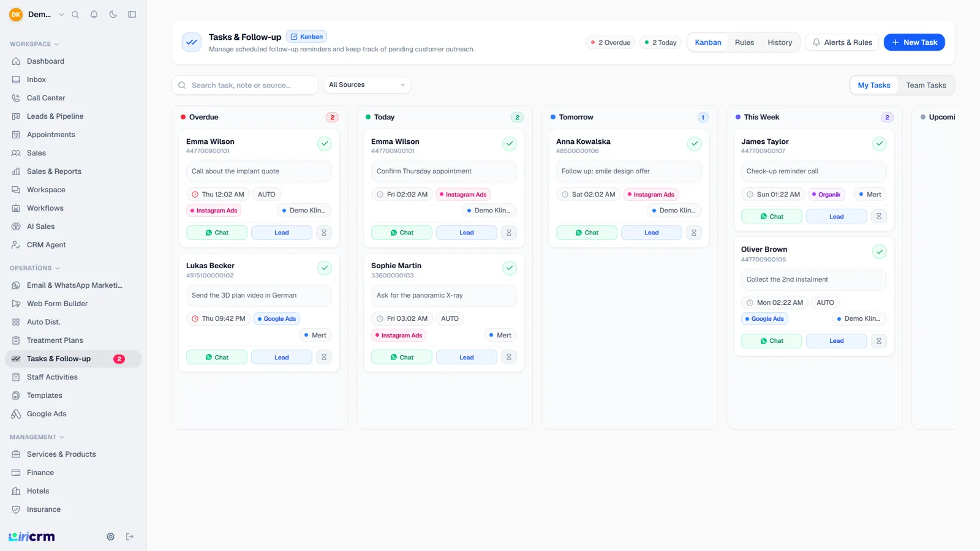Check off Sophie Martin's X-ray task
Viewport: 980px width, 551px height.
click(509, 268)
